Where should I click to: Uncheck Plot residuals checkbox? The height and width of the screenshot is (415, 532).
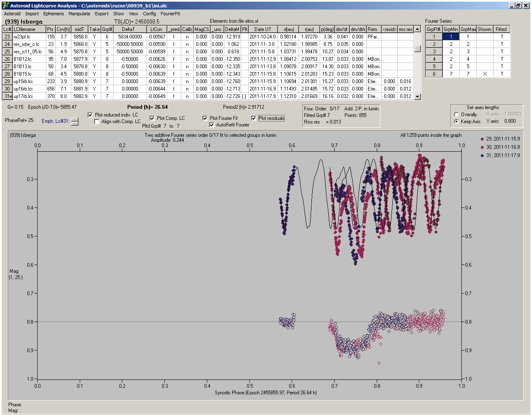pyautogui.click(x=254, y=118)
